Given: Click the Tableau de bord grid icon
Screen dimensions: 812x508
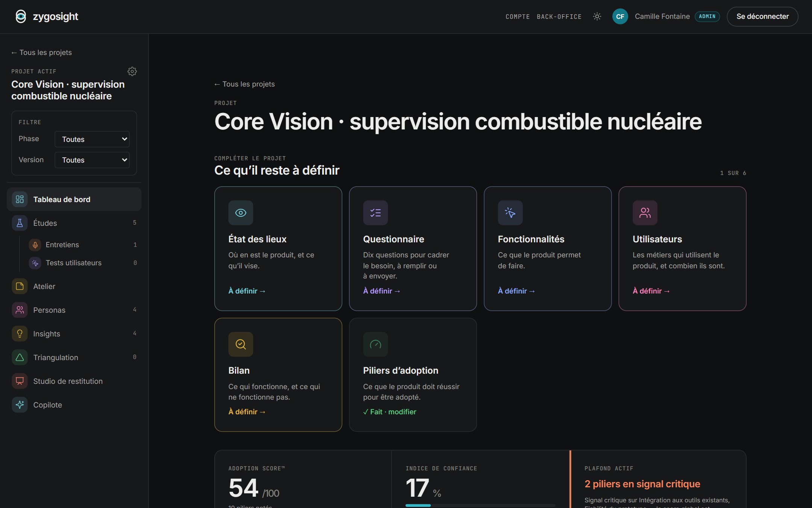Looking at the screenshot, I should tap(20, 199).
